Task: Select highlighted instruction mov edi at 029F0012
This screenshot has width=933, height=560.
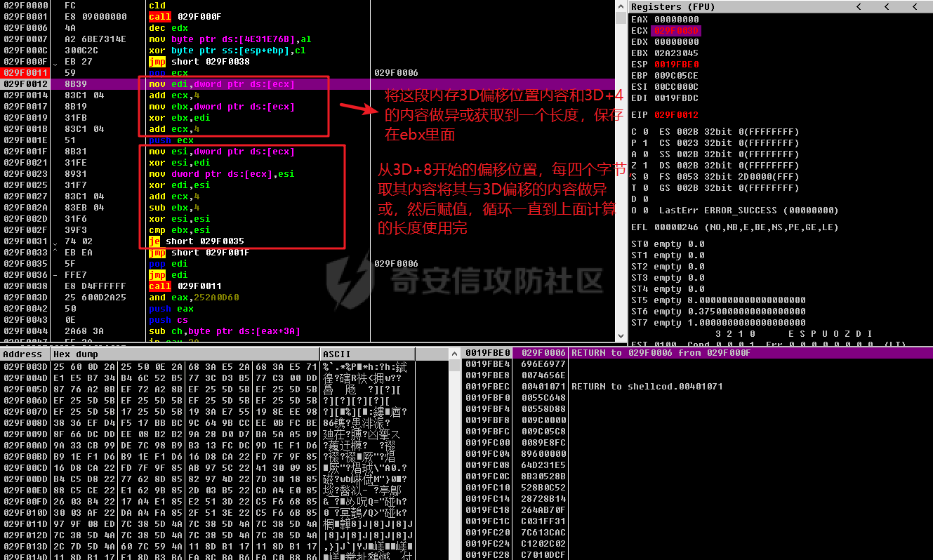Action: (x=221, y=84)
